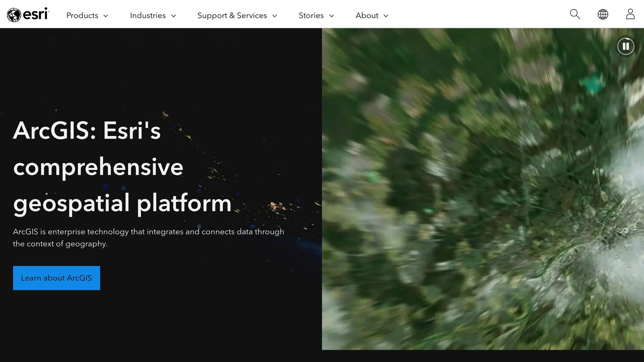Click the ArcGIS comprehensive geospatial platform heading
This screenshot has width=644, height=362.
point(123,167)
